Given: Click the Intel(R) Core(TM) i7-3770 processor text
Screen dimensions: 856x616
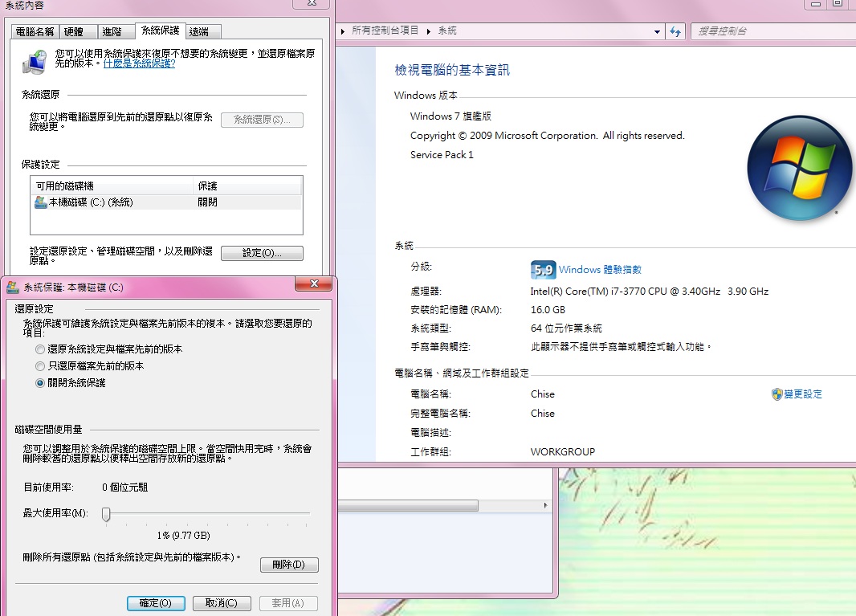Looking at the screenshot, I should click(x=649, y=291).
